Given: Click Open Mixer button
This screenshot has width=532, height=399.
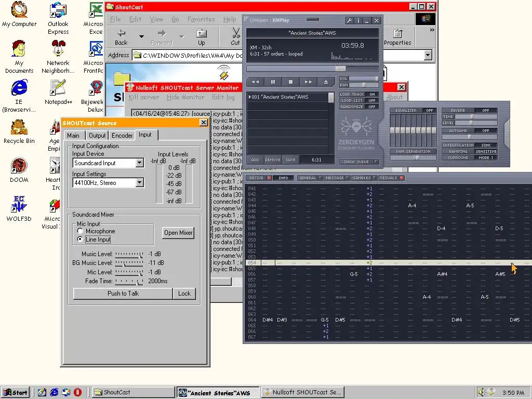Looking at the screenshot, I should (x=178, y=233).
